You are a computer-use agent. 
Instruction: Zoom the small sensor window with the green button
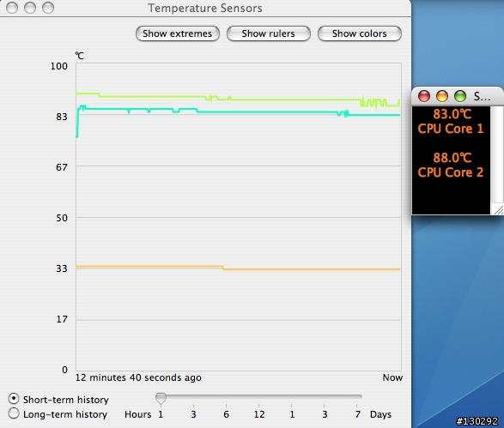(x=460, y=96)
